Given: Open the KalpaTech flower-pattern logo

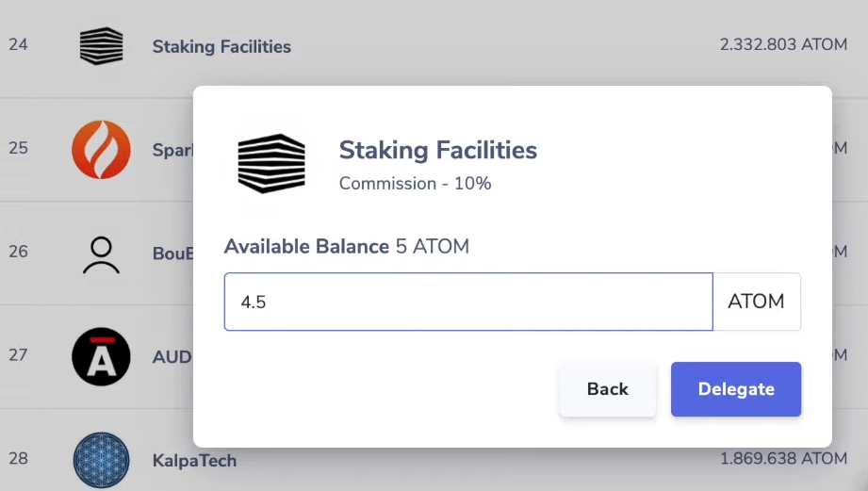Looking at the screenshot, I should point(101,460).
